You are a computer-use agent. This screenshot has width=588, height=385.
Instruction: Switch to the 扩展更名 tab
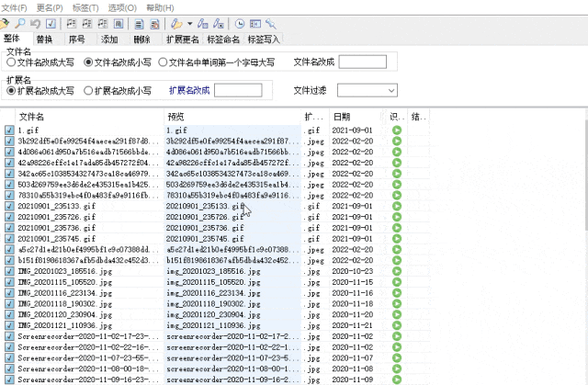(x=183, y=39)
